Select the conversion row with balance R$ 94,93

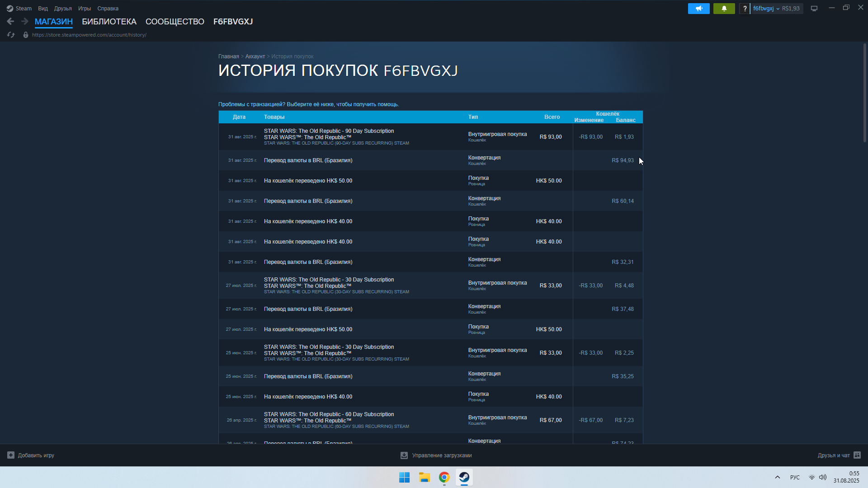point(430,160)
